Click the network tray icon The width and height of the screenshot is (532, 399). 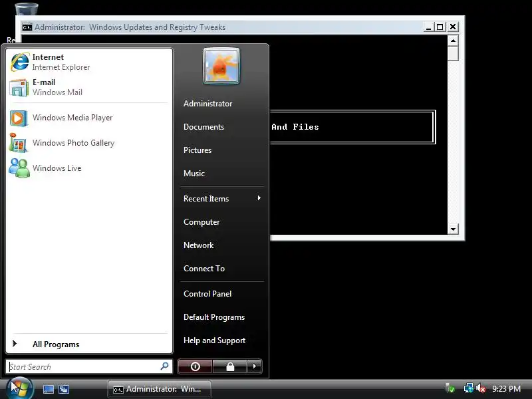click(x=468, y=388)
